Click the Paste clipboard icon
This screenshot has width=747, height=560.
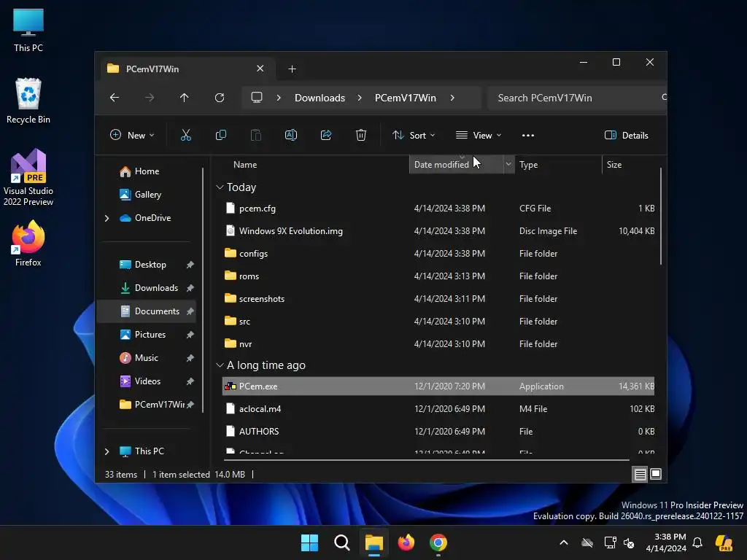click(256, 135)
